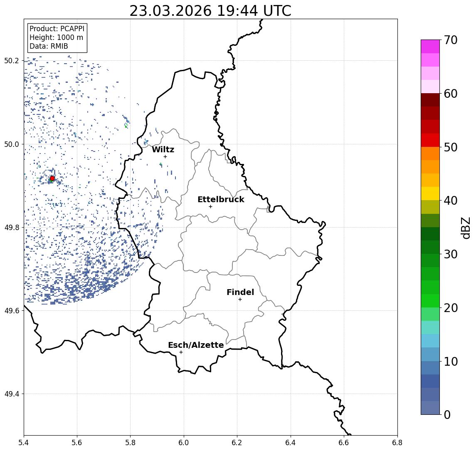
Task: Click the longitude label 6.8
Action: pos(397,443)
